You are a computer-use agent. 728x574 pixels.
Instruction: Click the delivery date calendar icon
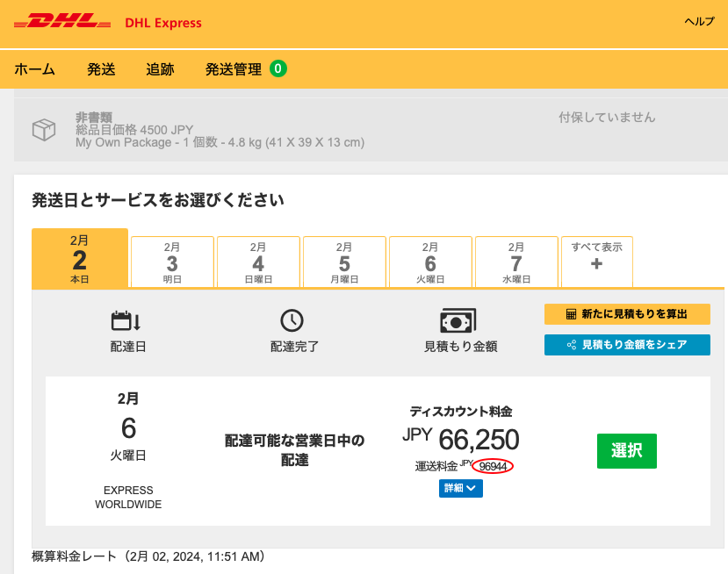coord(126,320)
